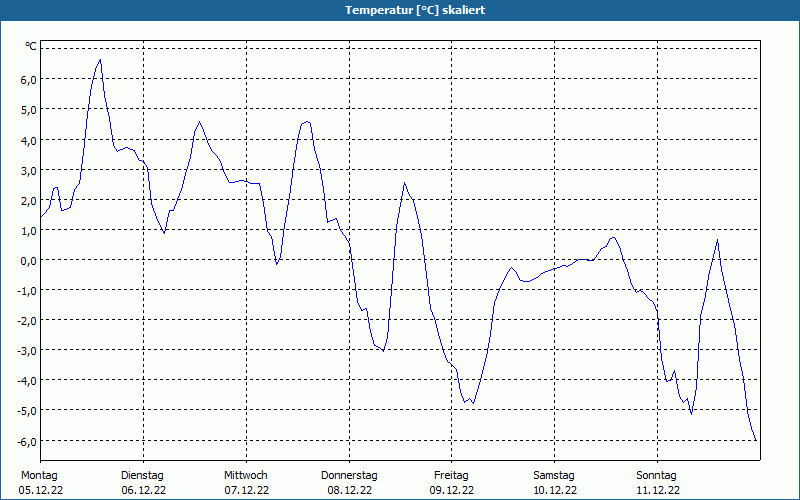Screen dimensions: 800x500
Task: Click the Freitag day label
Action: coord(452,476)
